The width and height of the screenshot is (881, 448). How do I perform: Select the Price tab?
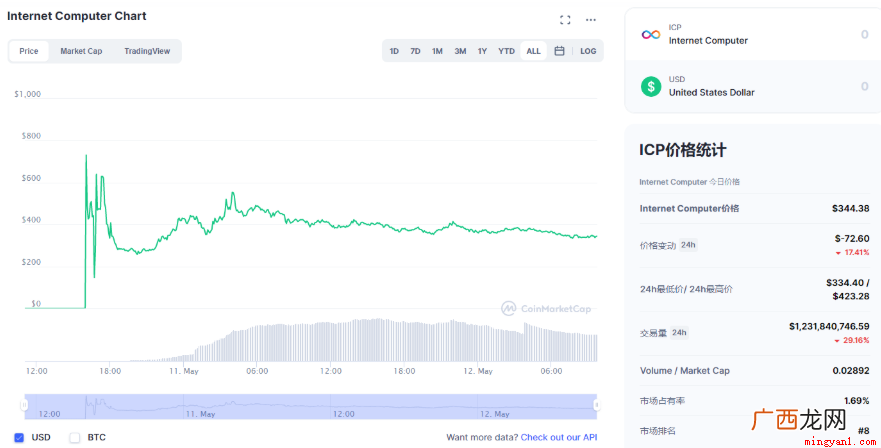[29, 51]
